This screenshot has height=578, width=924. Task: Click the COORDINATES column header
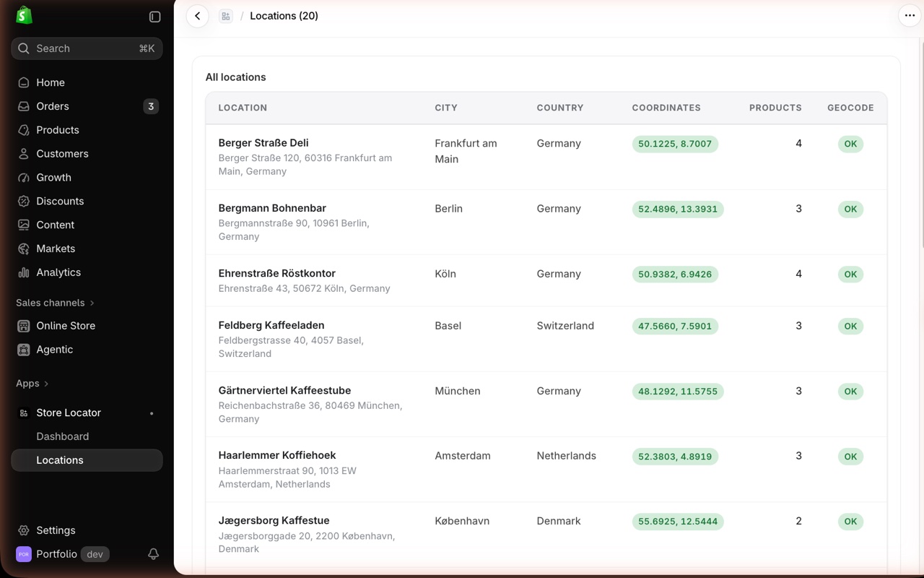[x=666, y=108]
